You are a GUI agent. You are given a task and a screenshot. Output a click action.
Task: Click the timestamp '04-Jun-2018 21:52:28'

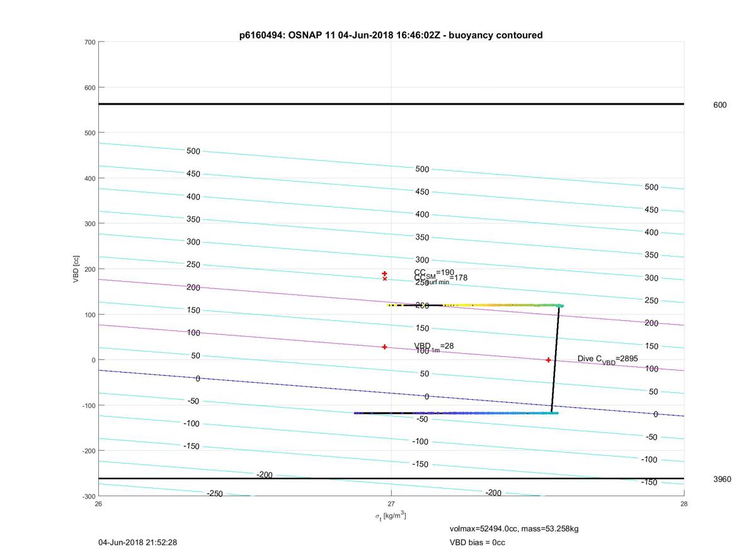tap(137, 542)
